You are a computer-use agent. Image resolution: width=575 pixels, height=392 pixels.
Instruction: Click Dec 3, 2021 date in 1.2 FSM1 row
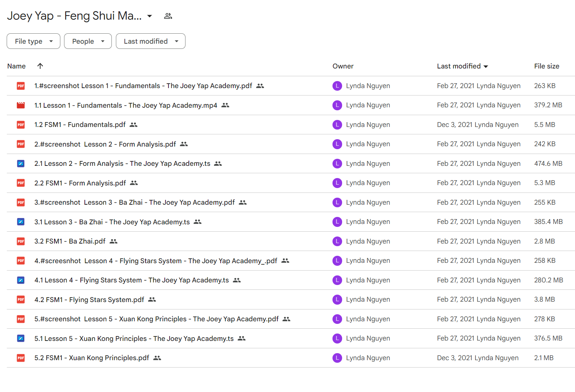coord(455,125)
